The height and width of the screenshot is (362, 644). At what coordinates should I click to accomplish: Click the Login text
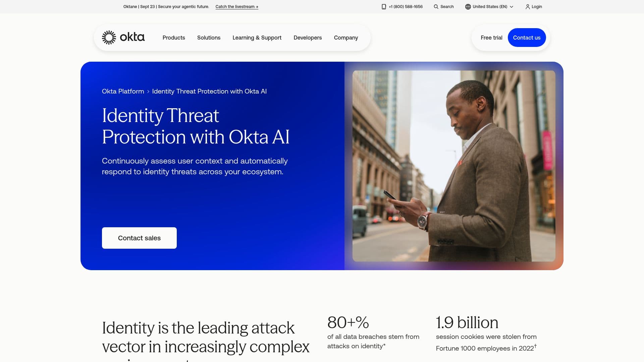coord(537,7)
